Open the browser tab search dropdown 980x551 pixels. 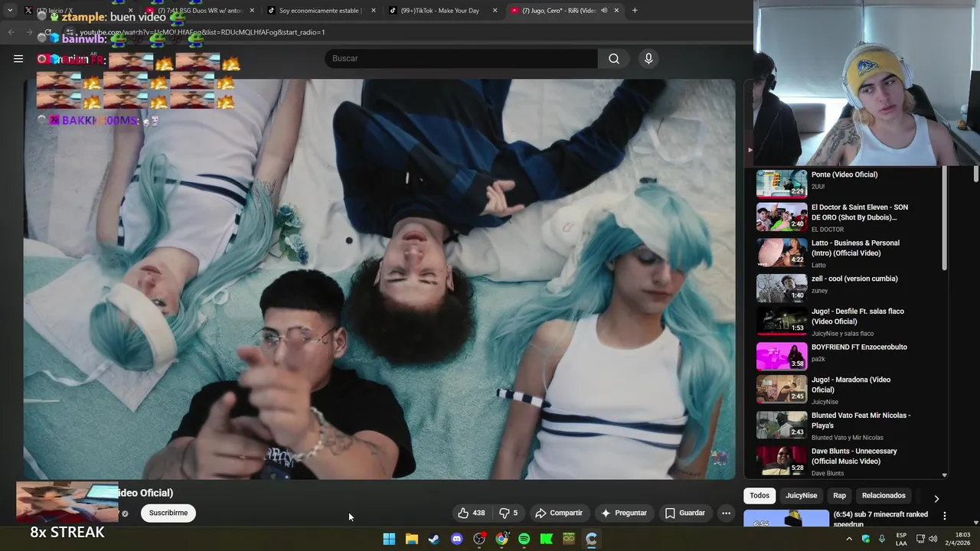click(10, 10)
